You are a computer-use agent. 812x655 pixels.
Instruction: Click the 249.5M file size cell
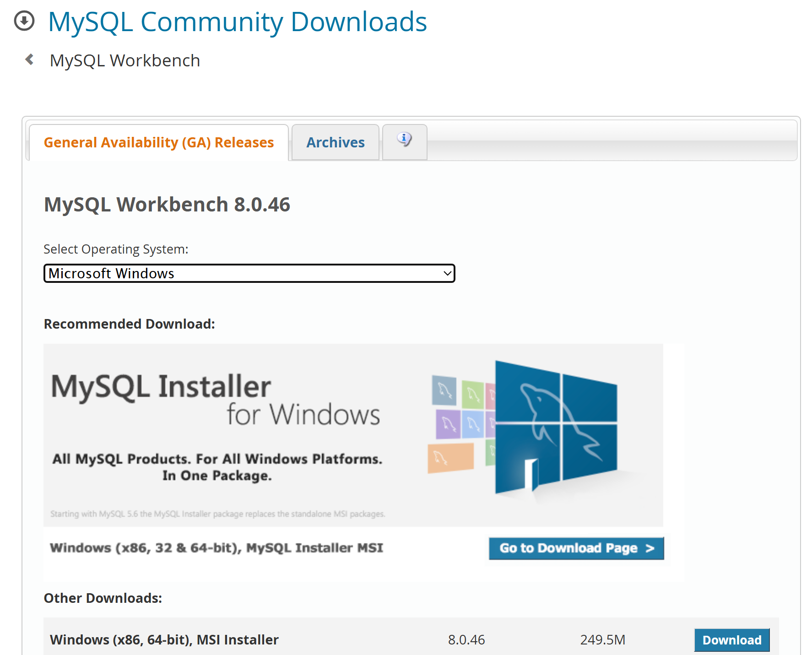603,639
